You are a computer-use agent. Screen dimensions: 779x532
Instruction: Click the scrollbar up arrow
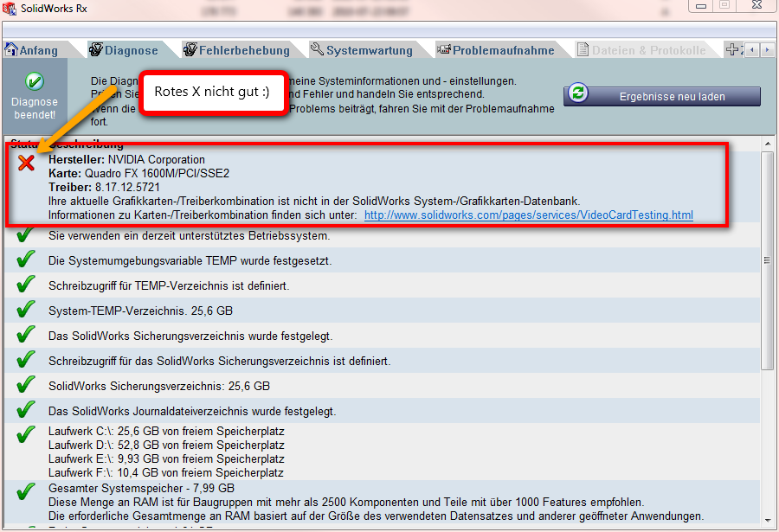(x=768, y=144)
